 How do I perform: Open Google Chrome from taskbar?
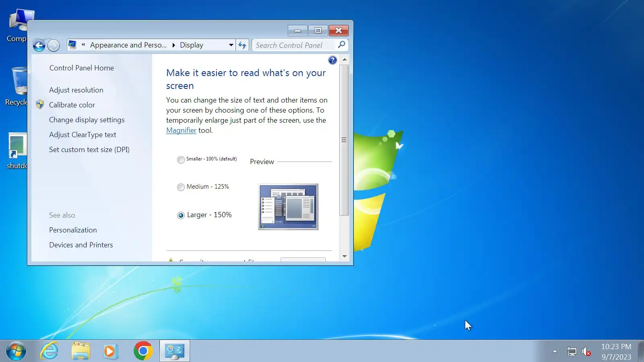[143, 351]
